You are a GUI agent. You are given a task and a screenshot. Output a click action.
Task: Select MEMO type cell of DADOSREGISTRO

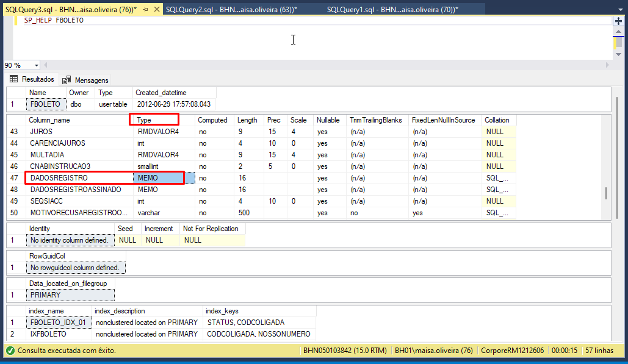164,178
